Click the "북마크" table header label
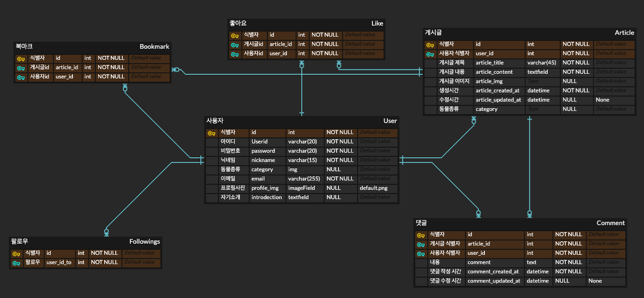The width and height of the screenshot is (644, 298). tap(24, 46)
